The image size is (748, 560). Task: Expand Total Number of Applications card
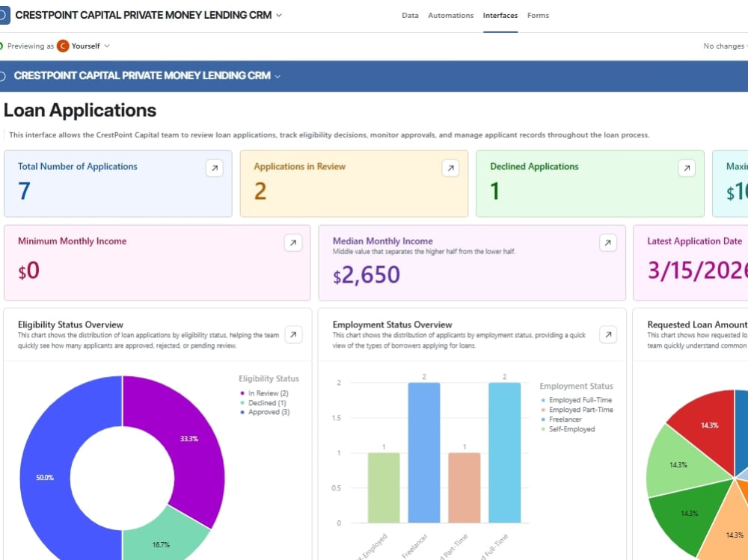point(215,168)
